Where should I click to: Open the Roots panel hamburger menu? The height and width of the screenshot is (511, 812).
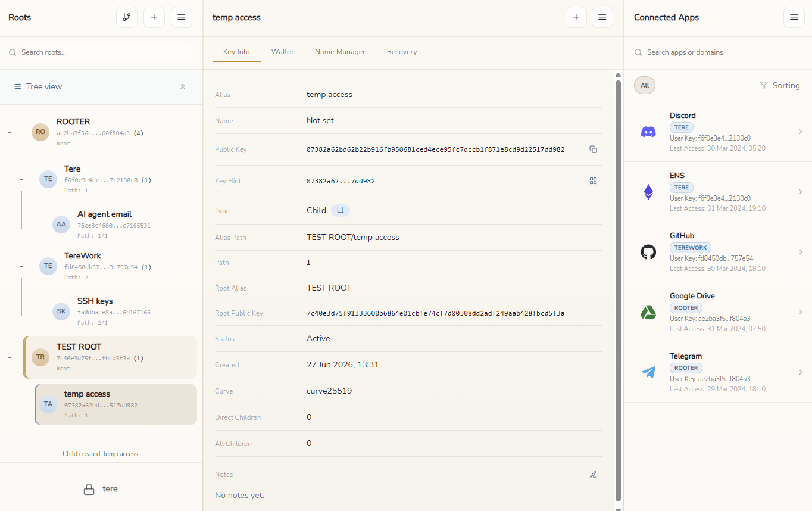pyautogui.click(x=182, y=17)
